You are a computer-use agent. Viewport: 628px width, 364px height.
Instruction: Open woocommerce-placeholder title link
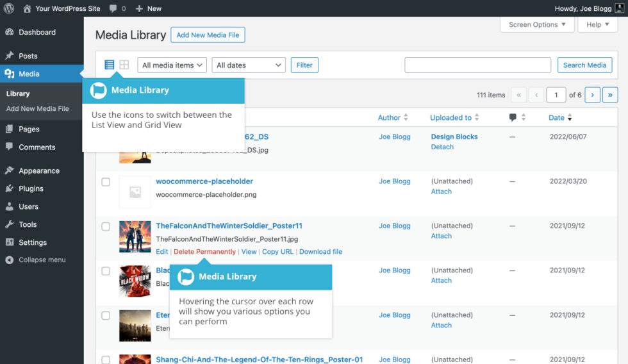click(x=204, y=181)
